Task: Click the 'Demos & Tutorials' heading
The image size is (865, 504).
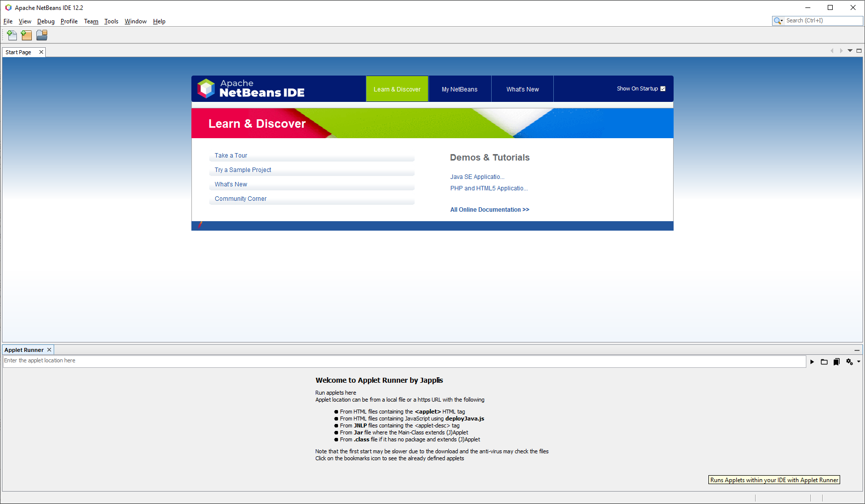Action: (490, 158)
